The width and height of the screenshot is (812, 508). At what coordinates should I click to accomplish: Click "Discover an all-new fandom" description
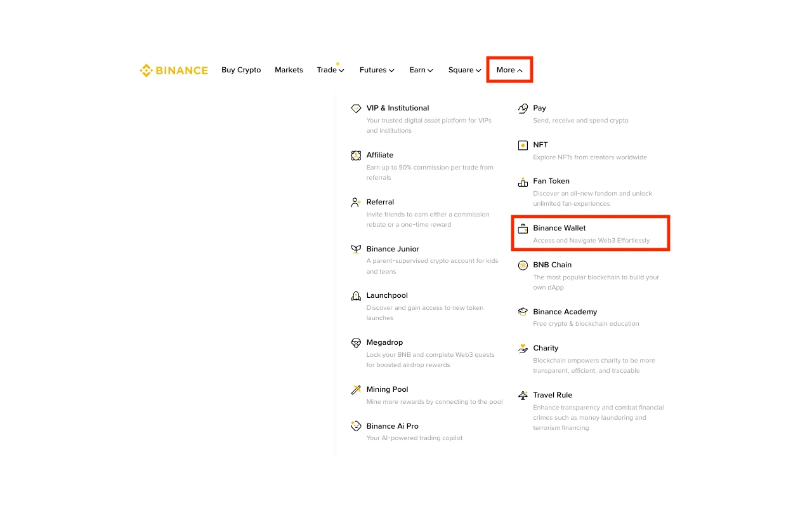tap(593, 199)
